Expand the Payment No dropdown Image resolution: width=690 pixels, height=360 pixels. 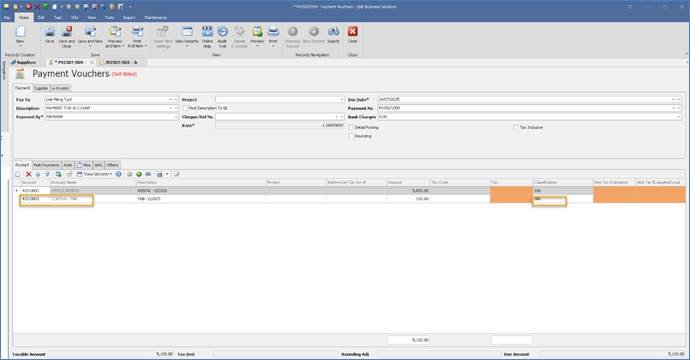673,108
